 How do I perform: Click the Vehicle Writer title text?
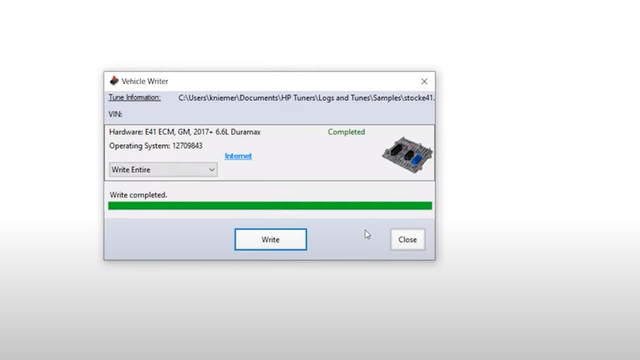[144, 81]
